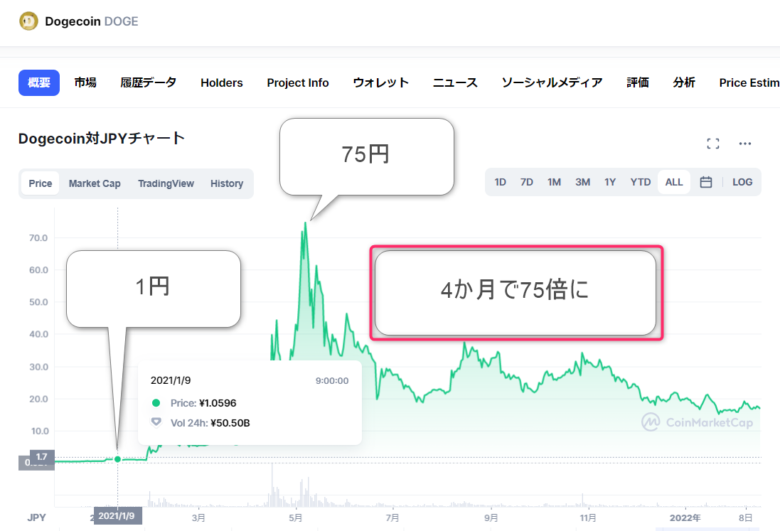Open the 評価 tab
780x531 pixels.
637,83
